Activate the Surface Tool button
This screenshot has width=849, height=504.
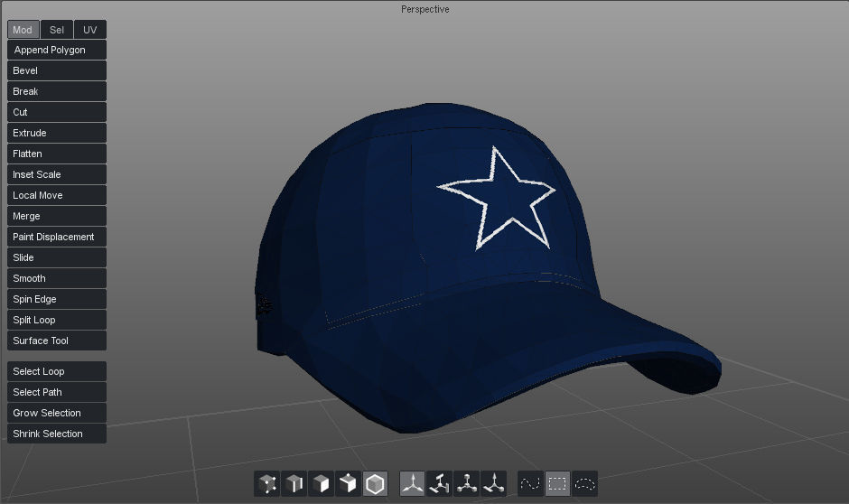pos(57,341)
